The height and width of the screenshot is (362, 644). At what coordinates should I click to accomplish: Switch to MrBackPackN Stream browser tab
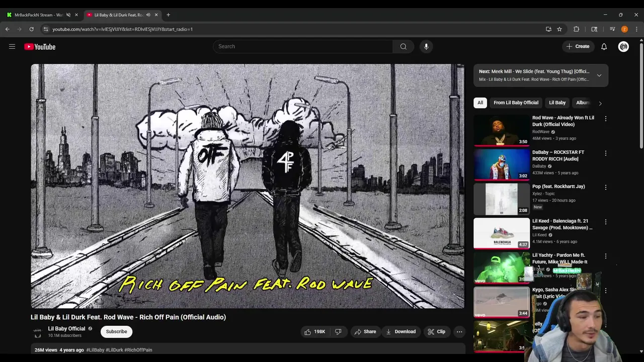click(38, 15)
